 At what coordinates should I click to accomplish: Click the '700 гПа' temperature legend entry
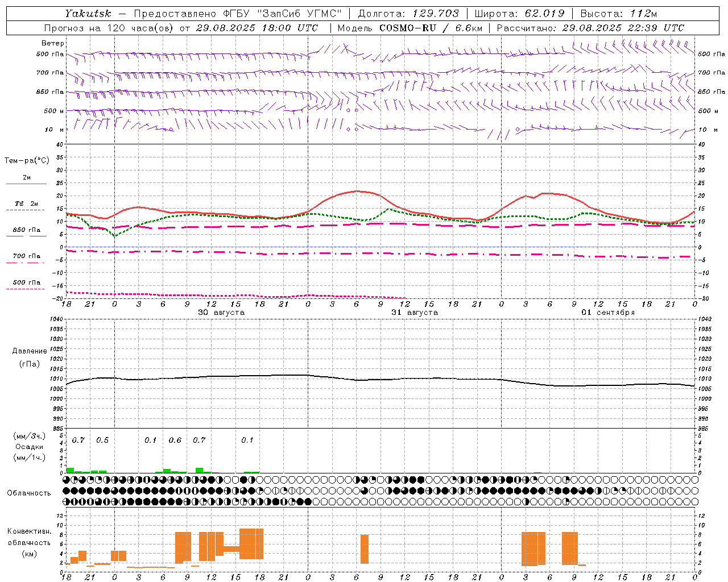[x=27, y=256]
